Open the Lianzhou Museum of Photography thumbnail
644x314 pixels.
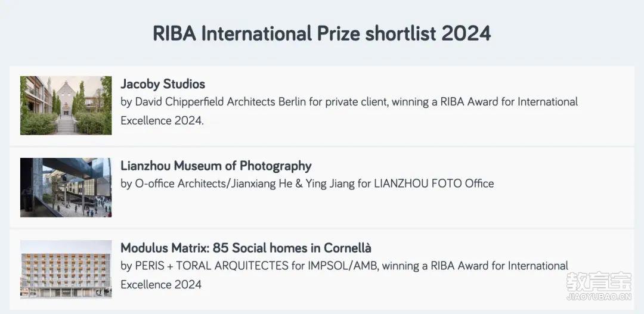(66, 188)
